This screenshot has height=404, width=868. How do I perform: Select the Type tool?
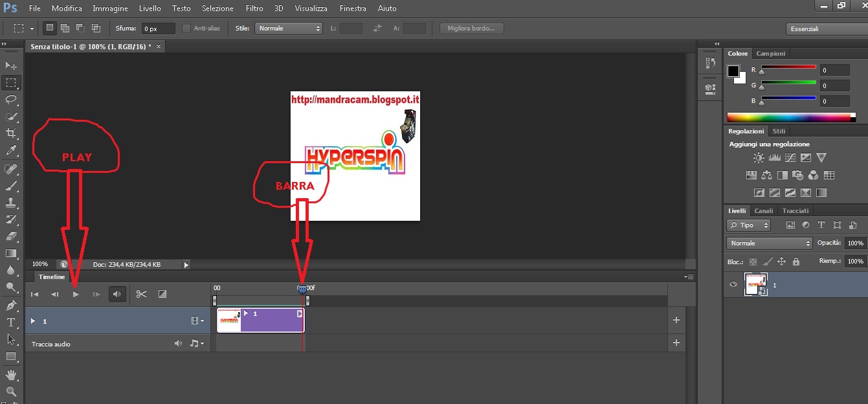tap(10, 322)
